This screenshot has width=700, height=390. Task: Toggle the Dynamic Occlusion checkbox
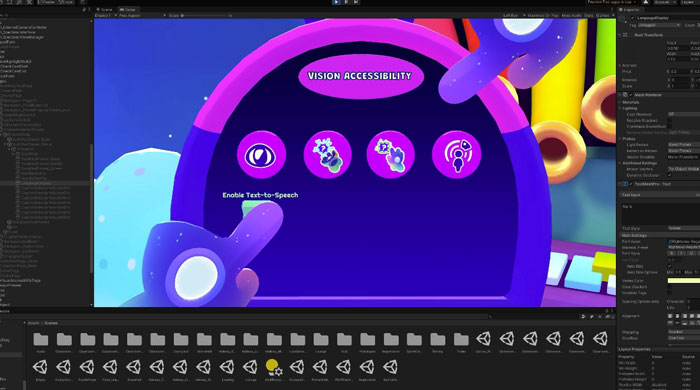[x=669, y=175]
